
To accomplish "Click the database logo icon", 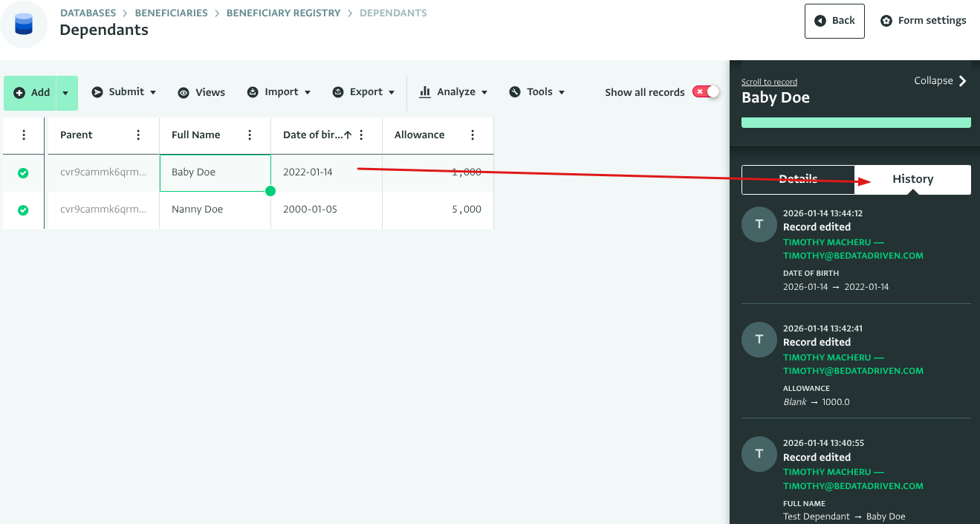I will (24, 24).
